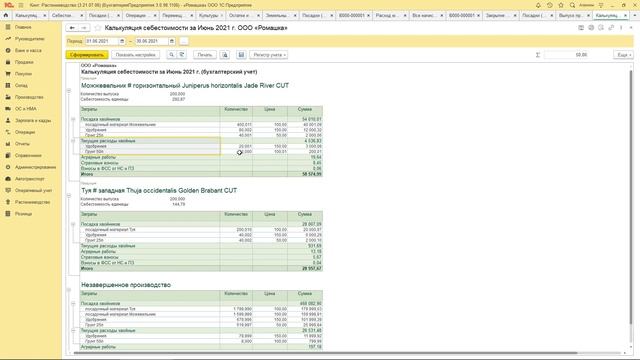Open the history clock icon

[x=549, y=5]
